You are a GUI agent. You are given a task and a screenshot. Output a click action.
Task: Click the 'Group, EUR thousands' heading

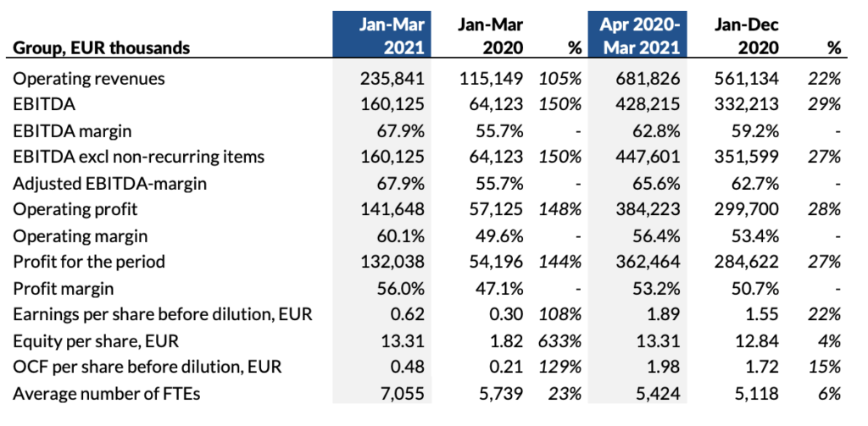[x=101, y=48]
